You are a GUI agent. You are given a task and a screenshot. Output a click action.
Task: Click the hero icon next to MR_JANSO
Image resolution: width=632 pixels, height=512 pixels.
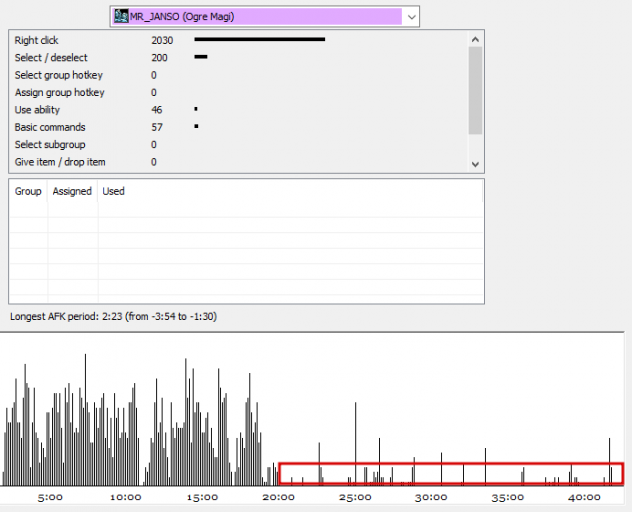[121, 17]
